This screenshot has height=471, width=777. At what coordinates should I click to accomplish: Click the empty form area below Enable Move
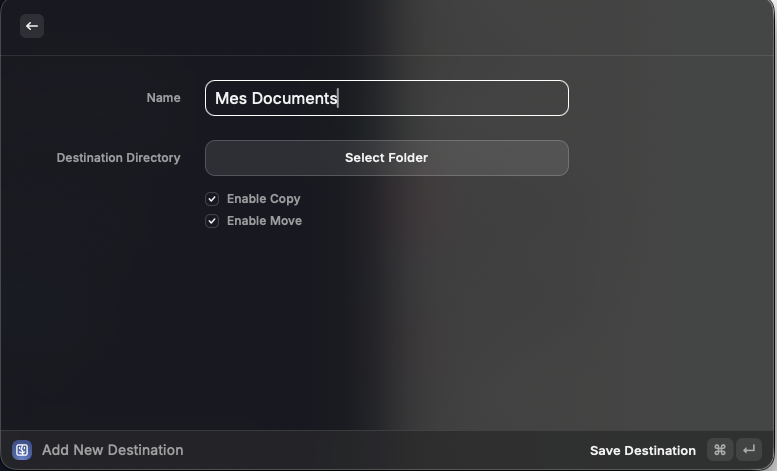click(386, 320)
